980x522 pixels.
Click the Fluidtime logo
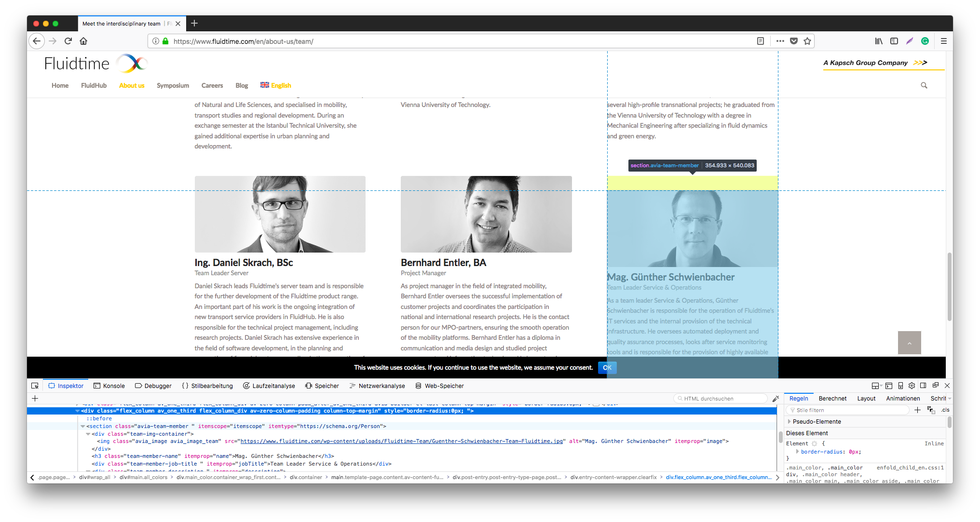(96, 64)
